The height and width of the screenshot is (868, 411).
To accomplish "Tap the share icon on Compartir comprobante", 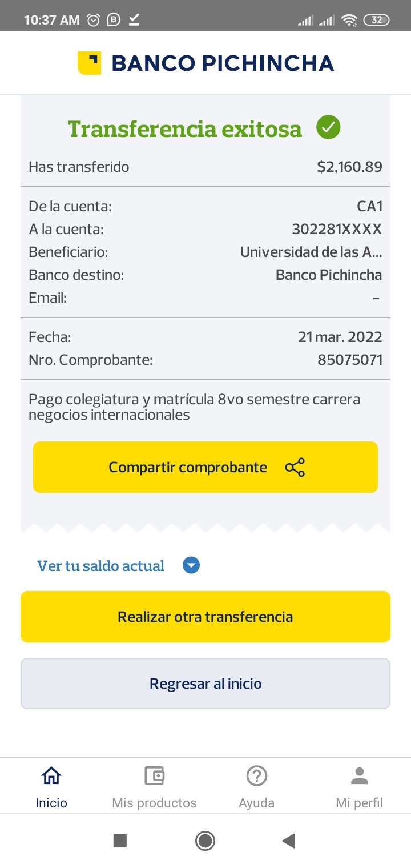I will coord(295,467).
